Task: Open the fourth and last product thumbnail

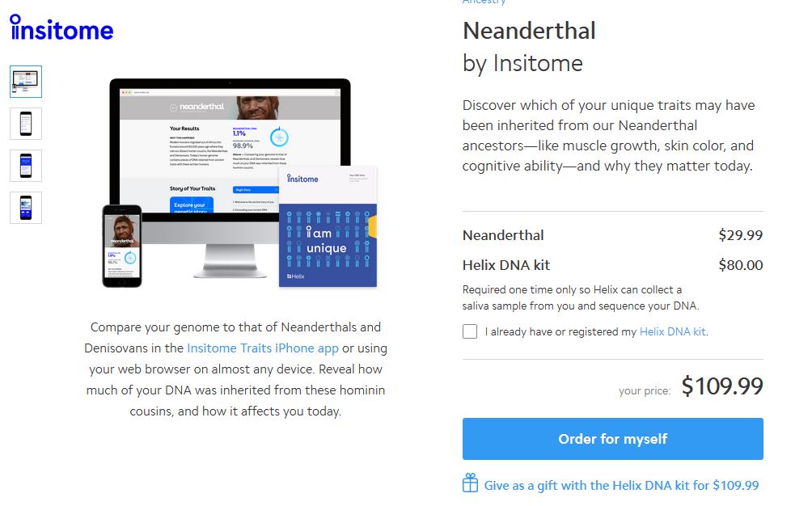Action: pyautogui.click(x=26, y=207)
